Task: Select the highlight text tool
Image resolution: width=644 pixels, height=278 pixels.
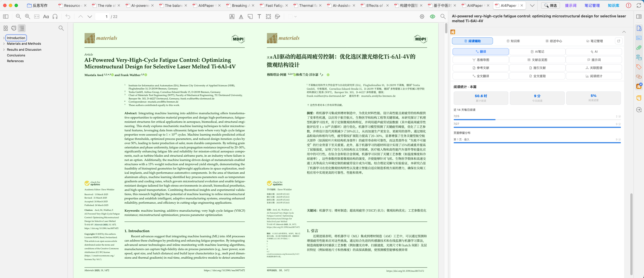Action: point(232,17)
